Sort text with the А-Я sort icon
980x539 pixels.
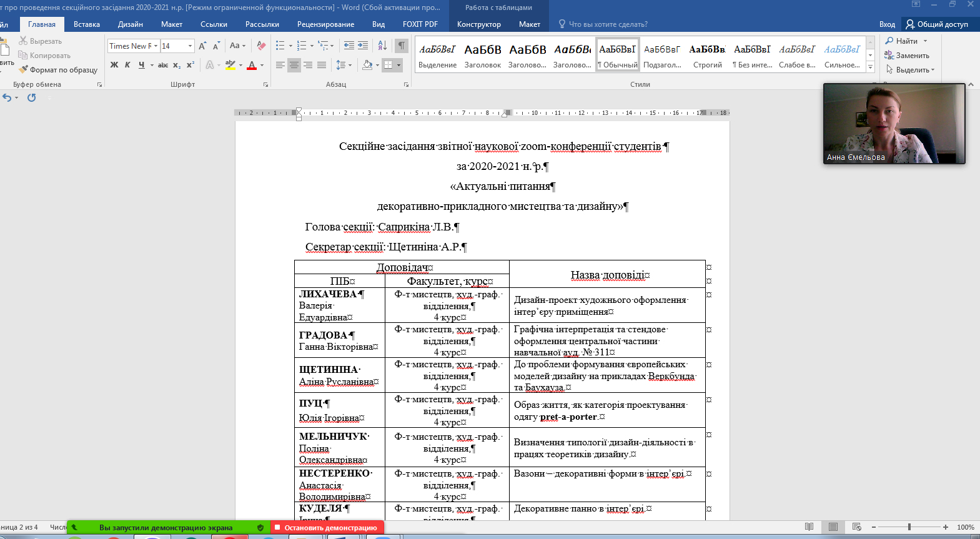(x=382, y=46)
